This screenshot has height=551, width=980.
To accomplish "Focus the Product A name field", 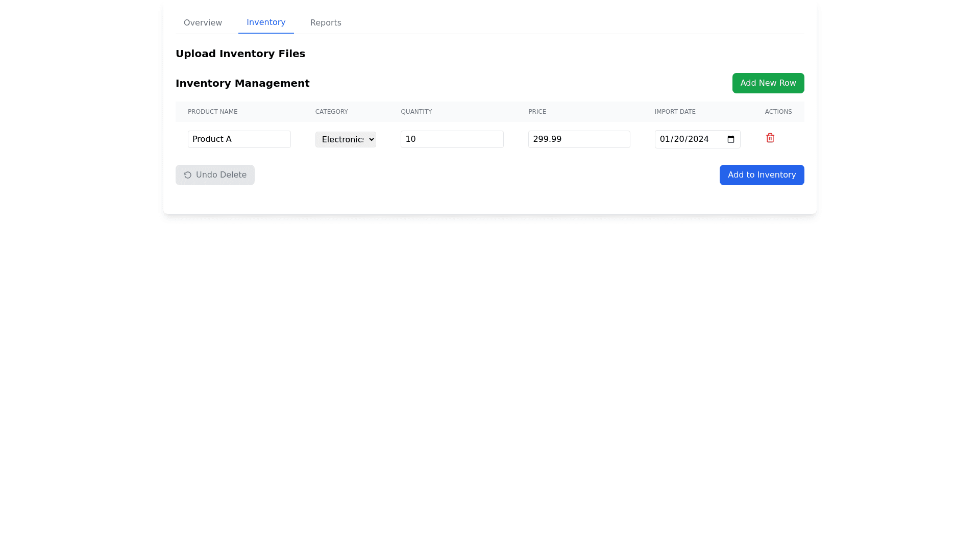I will pyautogui.click(x=239, y=139).
